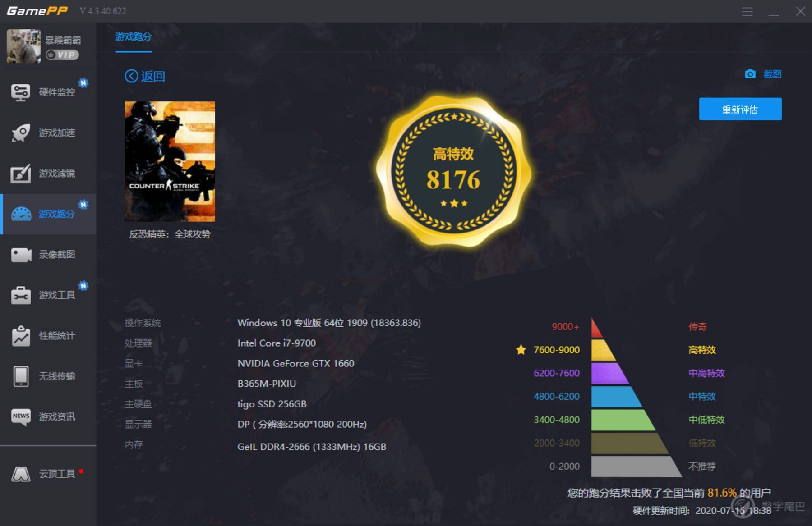812x526 pixels.
Task: Click the GamePP logo
Action: click(37, 11)
